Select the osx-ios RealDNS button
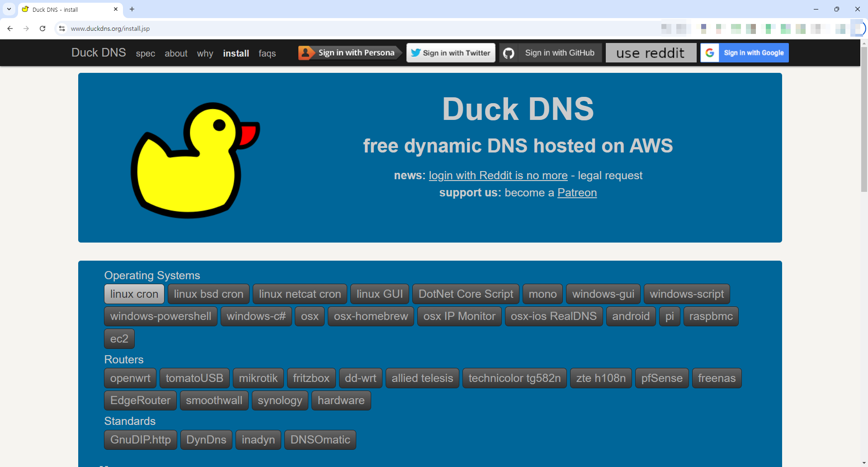The width and height of the screenshot is (868, 467). pyautogui.click(x=553, y=316)
